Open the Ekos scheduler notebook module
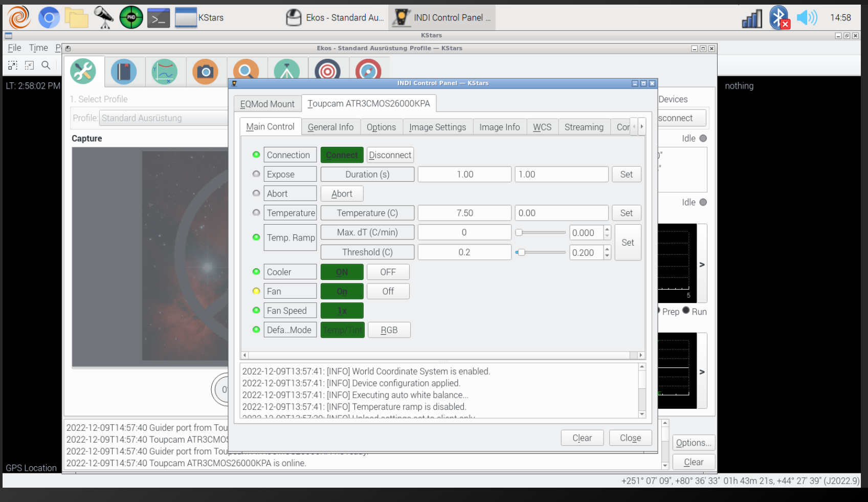868x502 pixels. (x=124, y=71)
